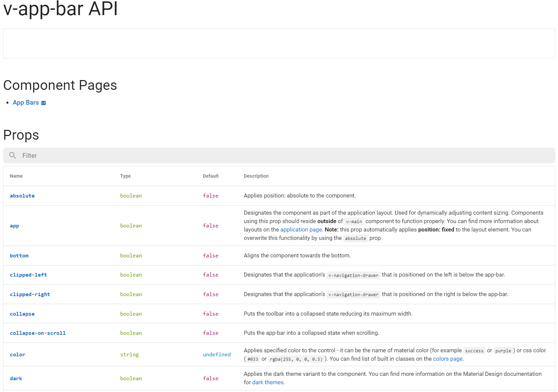Screen dimensions: 558x392
Task: Click the clipped-right prop name
Action: [x=30, y=294]
